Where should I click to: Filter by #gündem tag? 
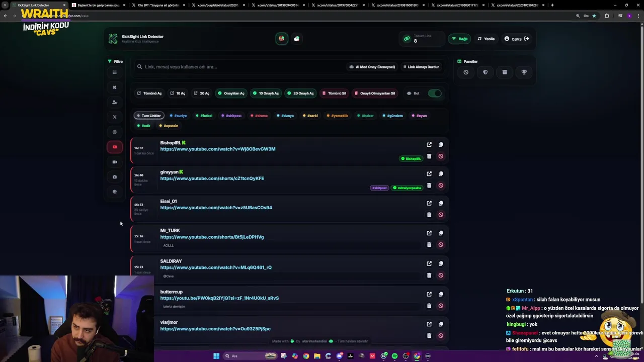point(393,116)
